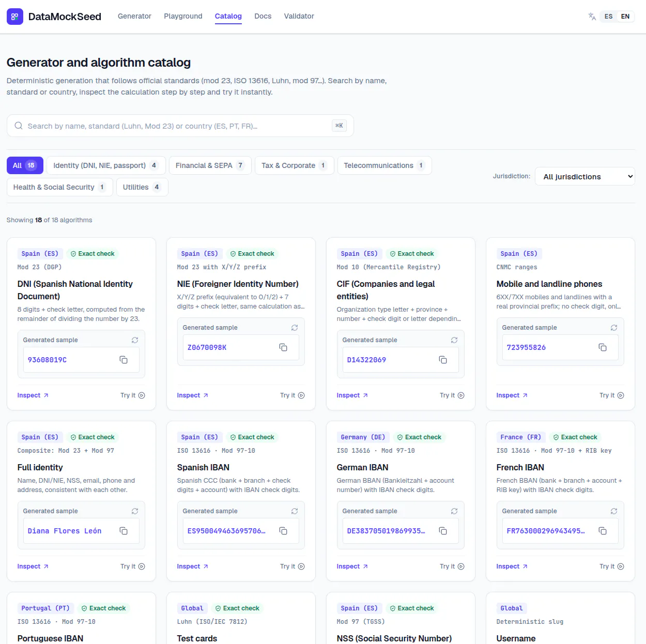The image size is (646, 644).
Task: Filter by Telecommunications
Action: (x=384, y=165)
